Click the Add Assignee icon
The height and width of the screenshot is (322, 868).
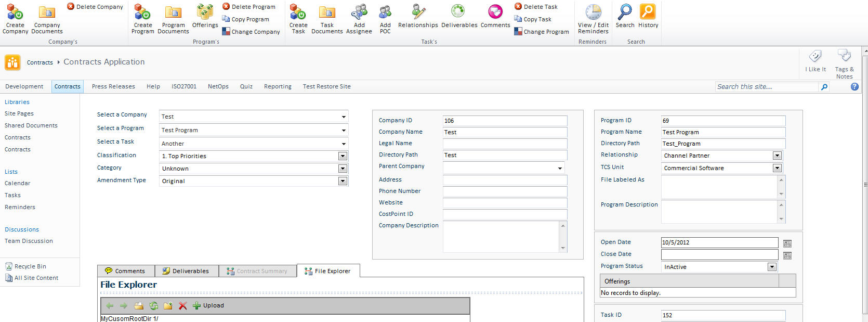[359, 19]
